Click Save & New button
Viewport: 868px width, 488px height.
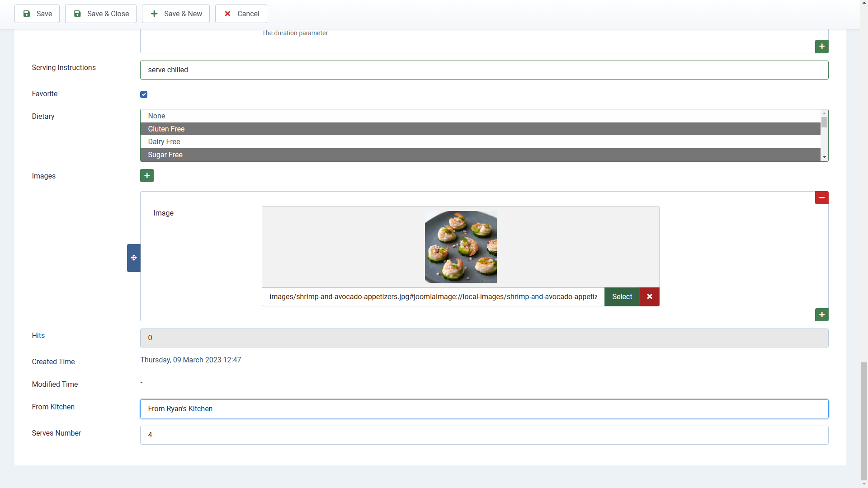[176, 14]
